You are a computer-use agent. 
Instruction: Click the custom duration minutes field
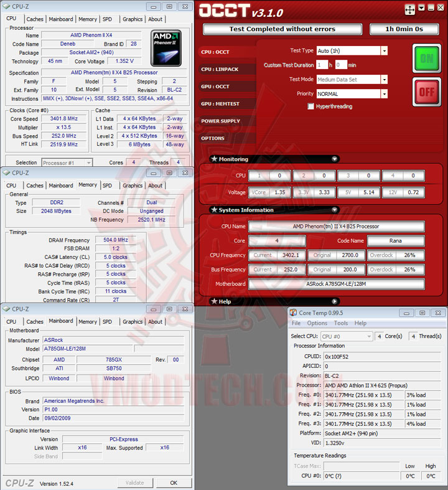point(341,65)
